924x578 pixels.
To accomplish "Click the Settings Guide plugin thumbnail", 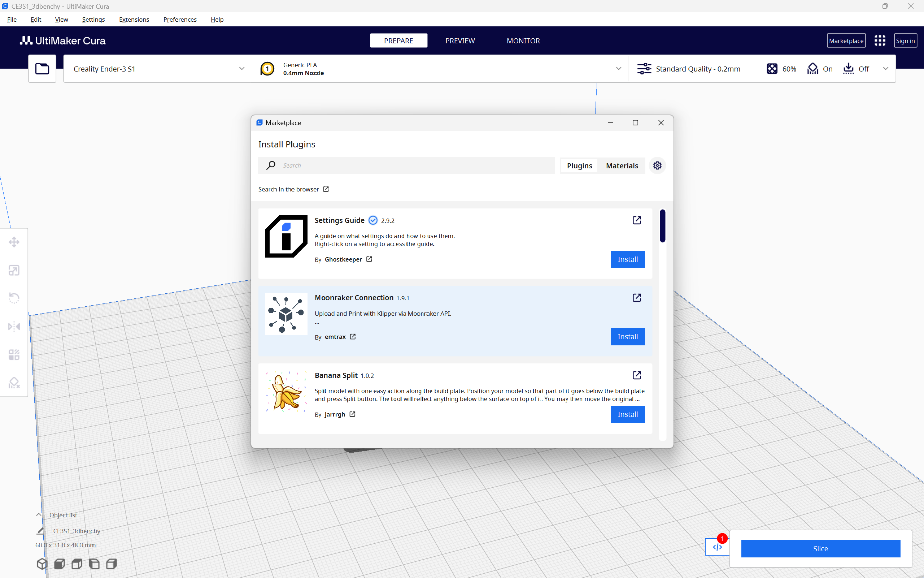I will point(286,236).
